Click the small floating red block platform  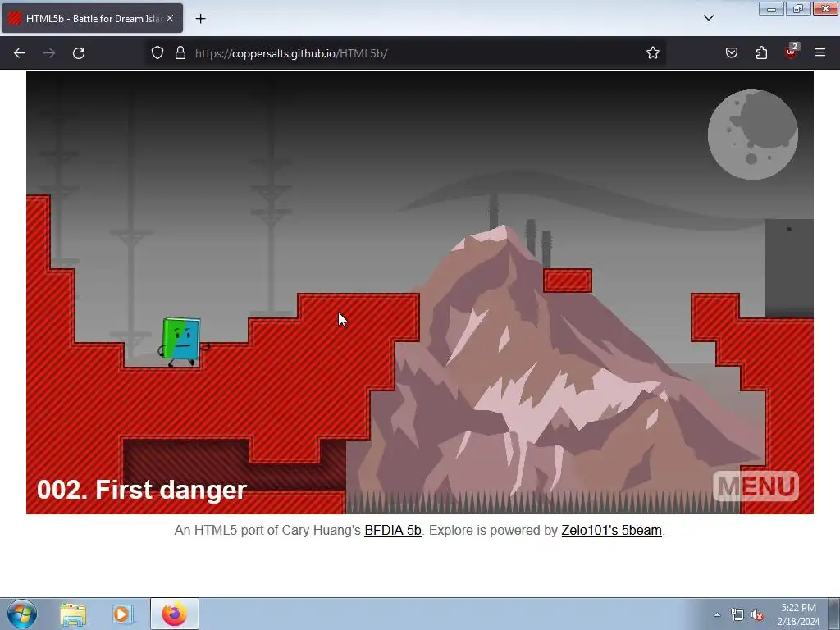pyautogui.click(x=568, y=281)
